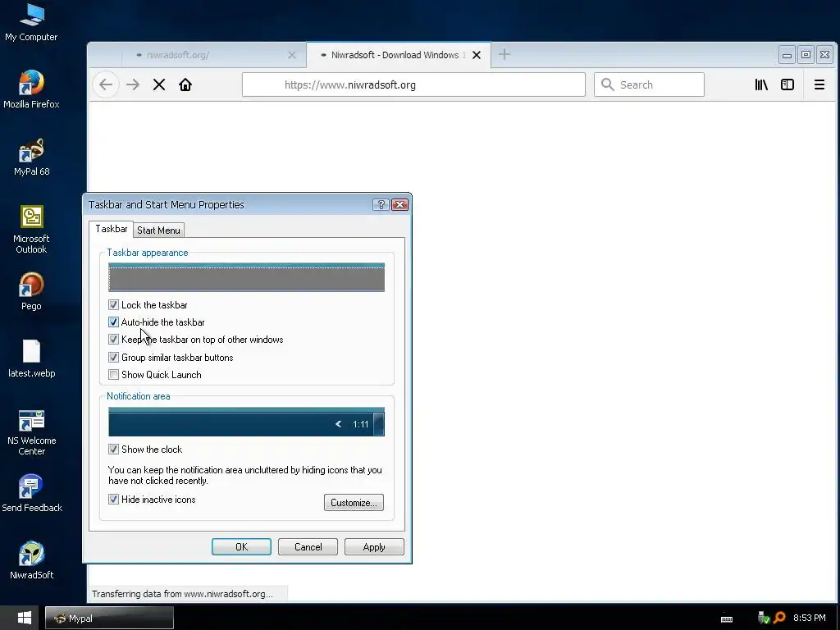This screenshot has width=840, height=630.
Task: Click the notification area preview image
Action: click(246, 422)
